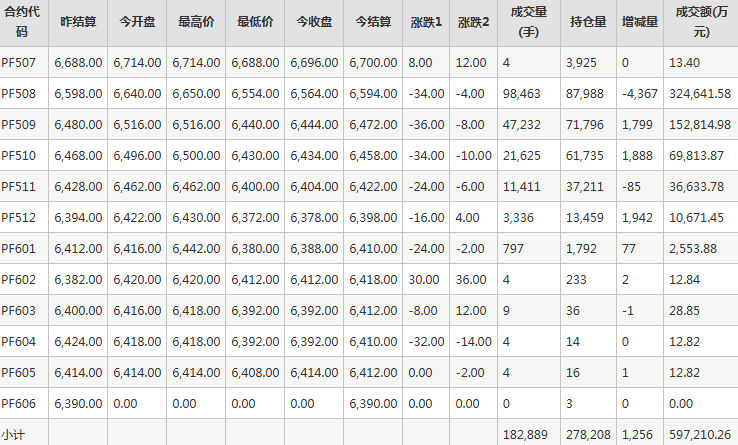Select contract code PF602
The image size is (738, 445).
click(x=18, y=280)
